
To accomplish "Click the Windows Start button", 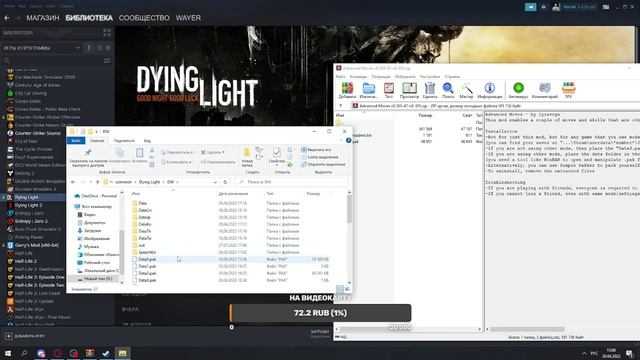I will tap(8, 353).
